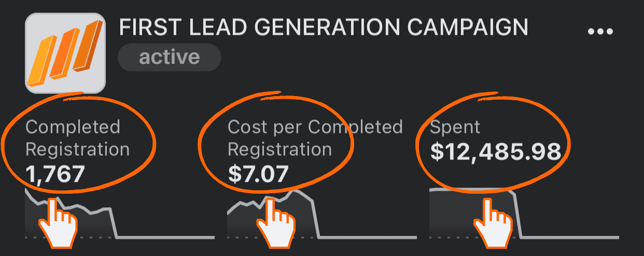Open the Completed Registration sparkline chart
644x256 pixels.
[120, 214]
